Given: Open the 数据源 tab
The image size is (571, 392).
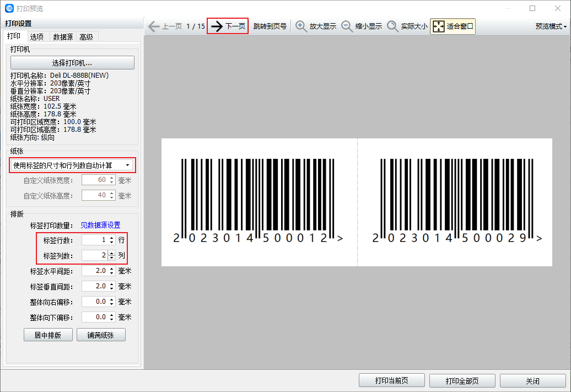Looking at the screenshot, I should pyautogui.click(x=63, y=37).
